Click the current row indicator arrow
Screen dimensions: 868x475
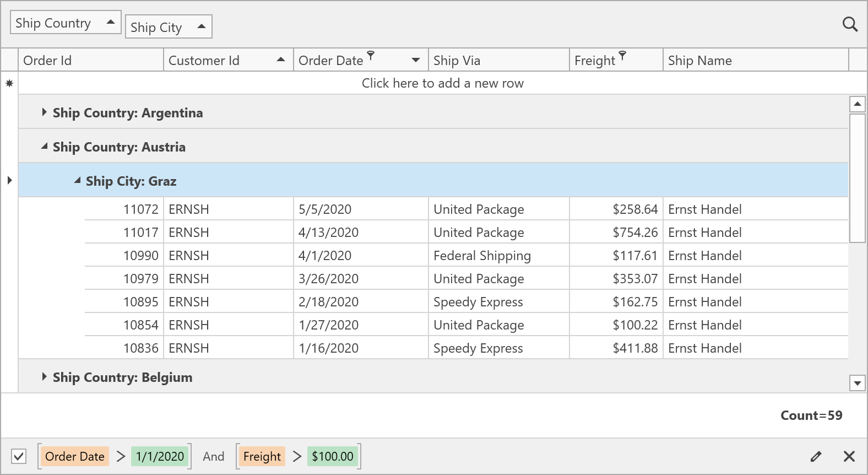tap(9, 180)
